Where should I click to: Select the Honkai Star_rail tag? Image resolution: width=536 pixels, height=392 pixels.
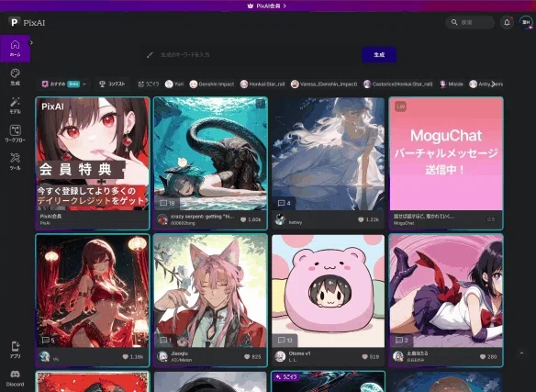click(x=262, y=84)
